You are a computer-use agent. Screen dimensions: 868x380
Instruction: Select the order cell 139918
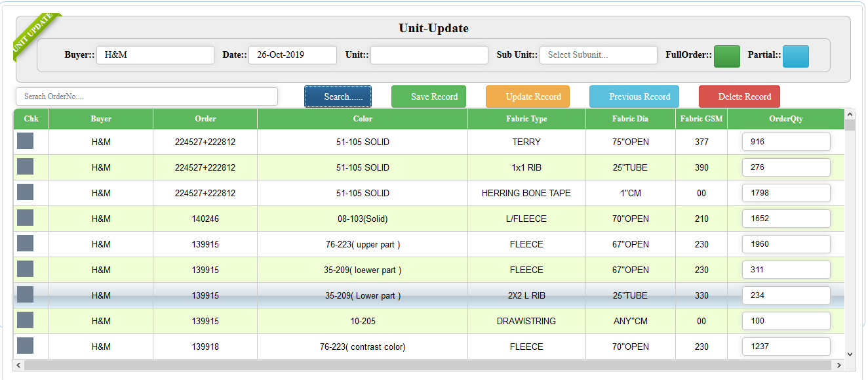click(x=205, y=347)
